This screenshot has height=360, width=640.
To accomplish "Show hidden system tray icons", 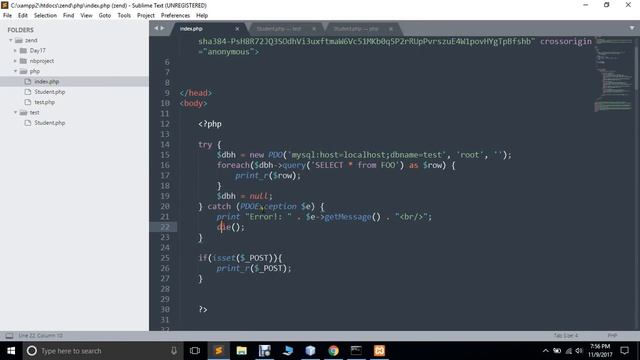I will coord(545,351).
